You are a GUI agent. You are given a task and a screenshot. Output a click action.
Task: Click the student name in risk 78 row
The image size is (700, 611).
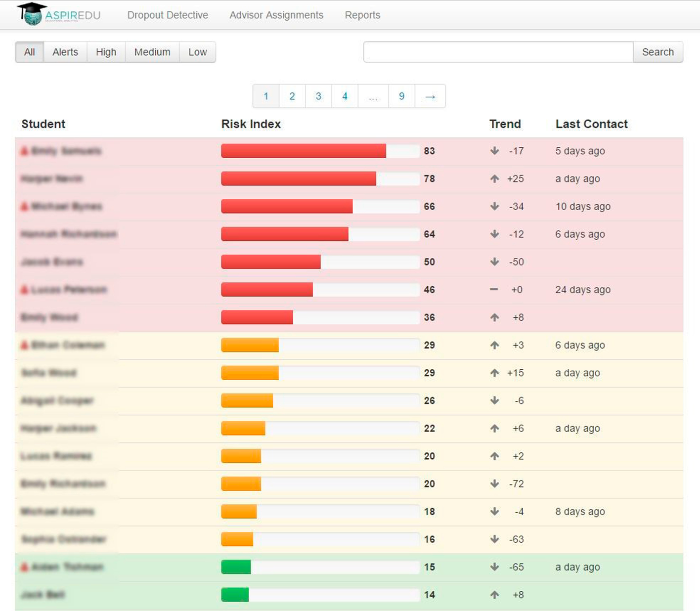[x=52, y=178]
